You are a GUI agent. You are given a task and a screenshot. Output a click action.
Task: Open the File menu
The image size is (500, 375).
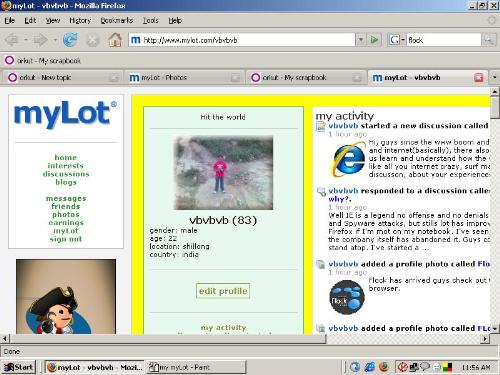[x=10, y=21]
